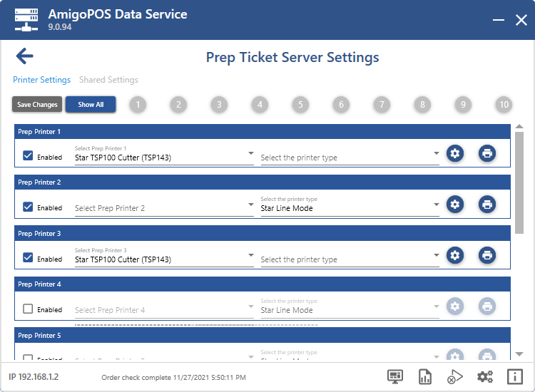Click the Order check complete status message

pos(173,377)
